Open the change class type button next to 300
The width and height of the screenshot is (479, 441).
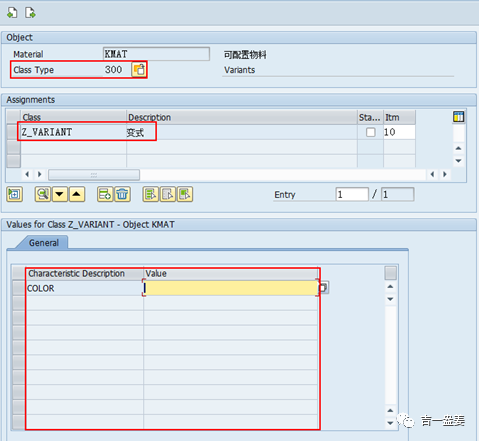139,70
